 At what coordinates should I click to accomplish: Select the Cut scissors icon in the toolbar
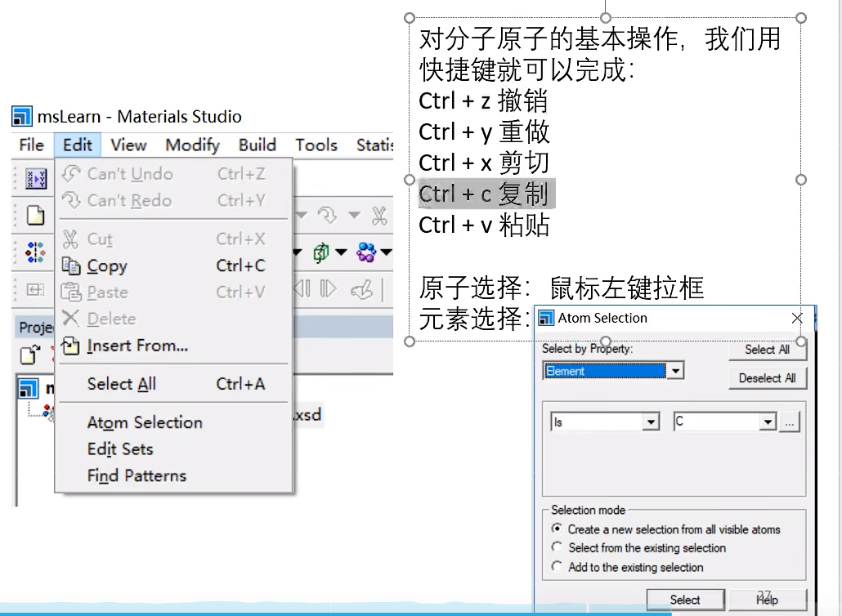(379, 216)
